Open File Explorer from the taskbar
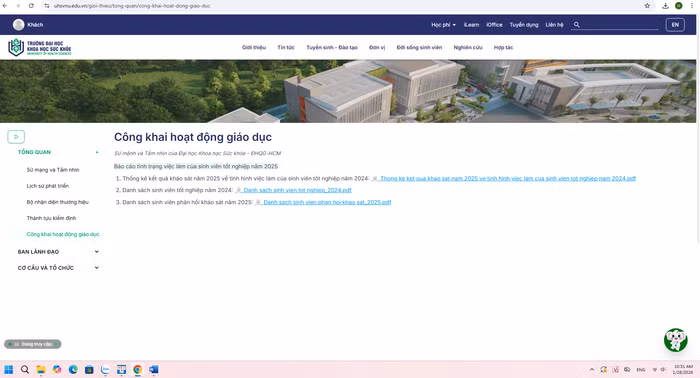Viewport: 700px width, 378px height. (x=41, y=370)
